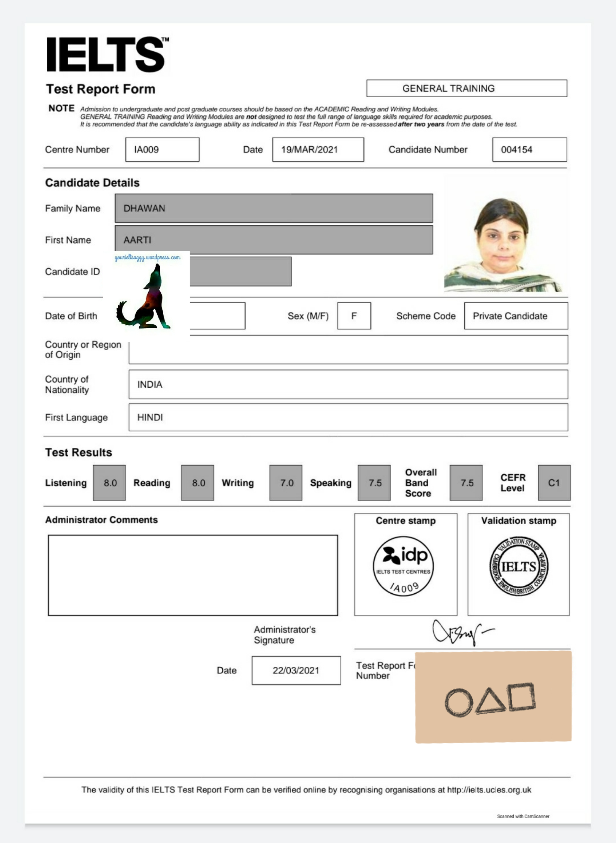
Task: Click the Scheme Code Private Candidate field
Action: (x=516, y=316)
